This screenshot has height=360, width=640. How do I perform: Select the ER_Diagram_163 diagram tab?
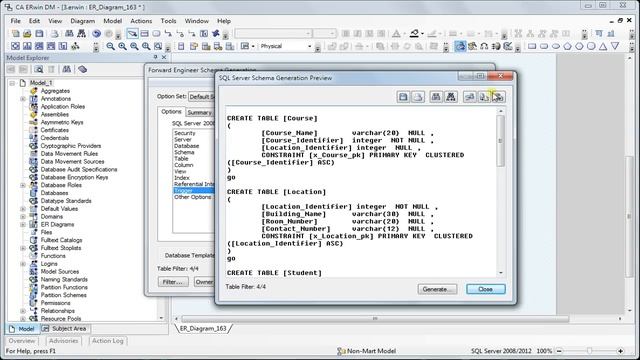coord(203,328)
